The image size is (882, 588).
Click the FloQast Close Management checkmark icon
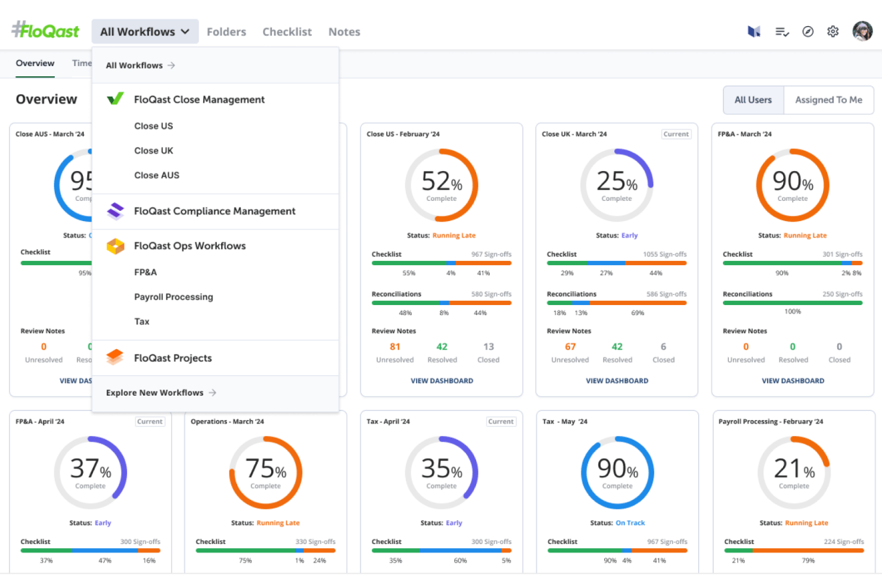coord(115,99)
